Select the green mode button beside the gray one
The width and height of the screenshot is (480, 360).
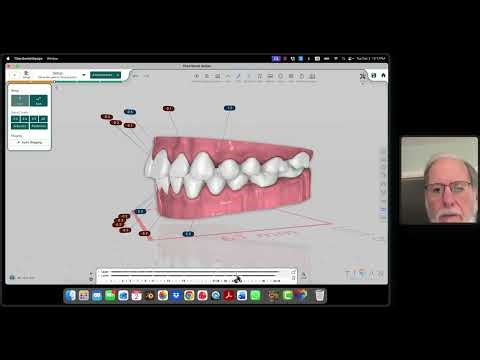39,100
